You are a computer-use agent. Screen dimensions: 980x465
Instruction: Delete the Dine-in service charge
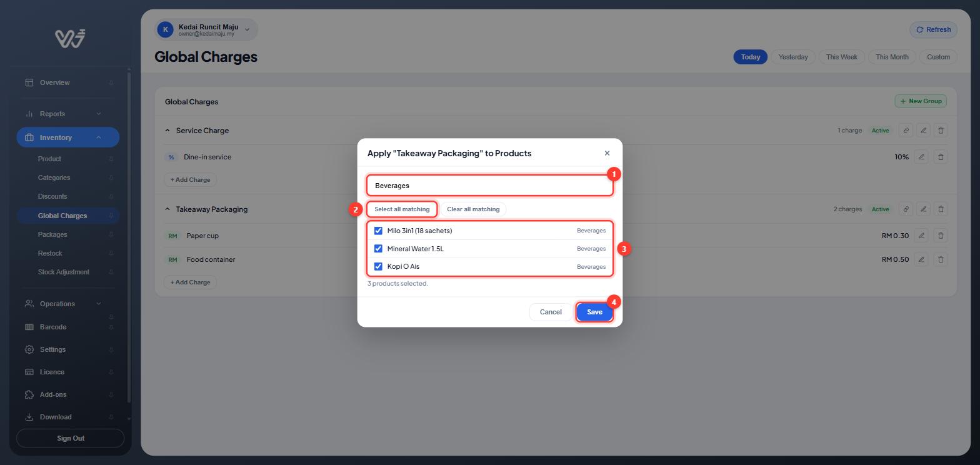[x=941, y=157]
